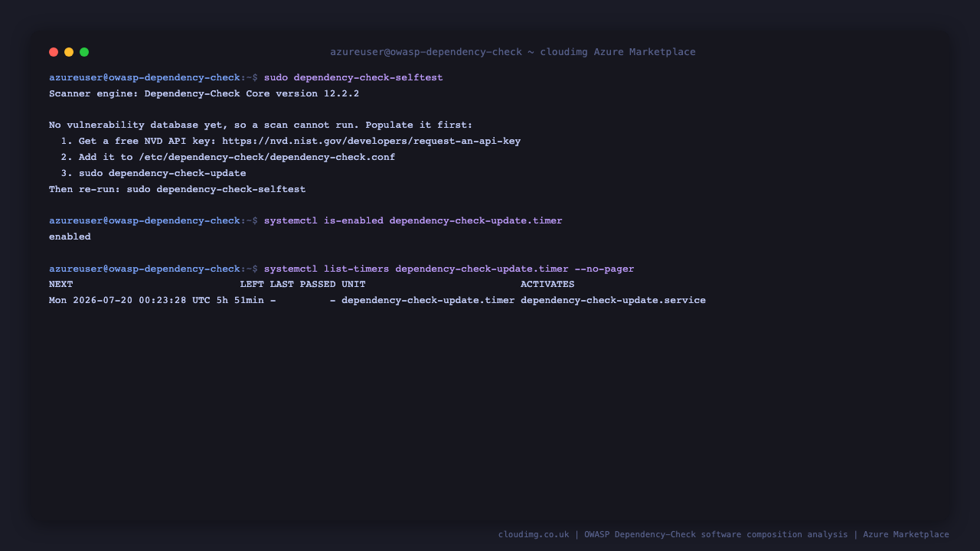Click 'Azure Marketplace' in the footer
The image size is (980, 551).
pos(906,535)
